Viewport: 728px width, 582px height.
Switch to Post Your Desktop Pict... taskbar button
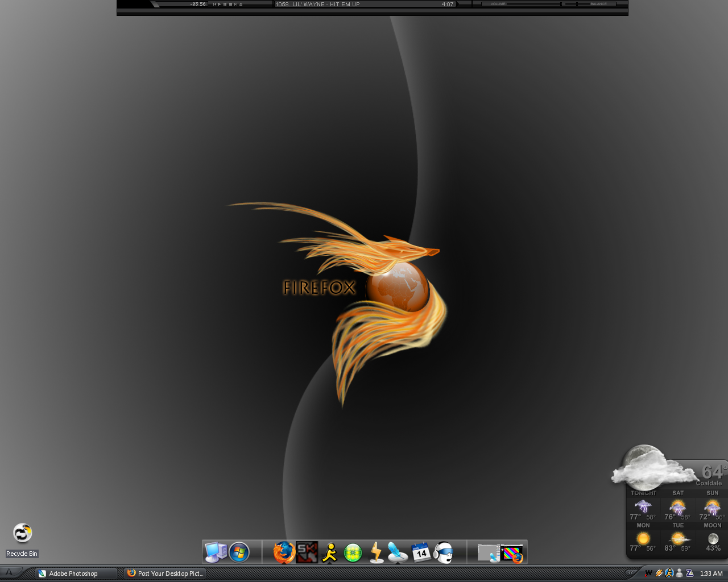165,573
